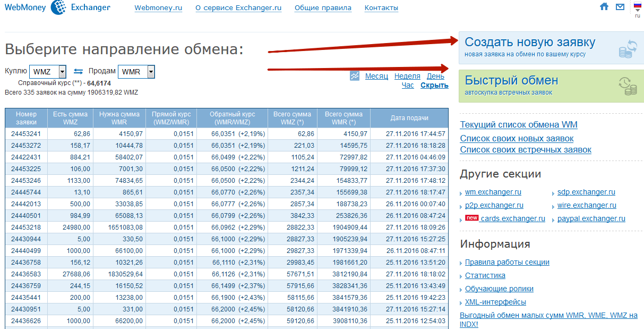Click Есть сумма WMZ column header

(x=70, y=118)
